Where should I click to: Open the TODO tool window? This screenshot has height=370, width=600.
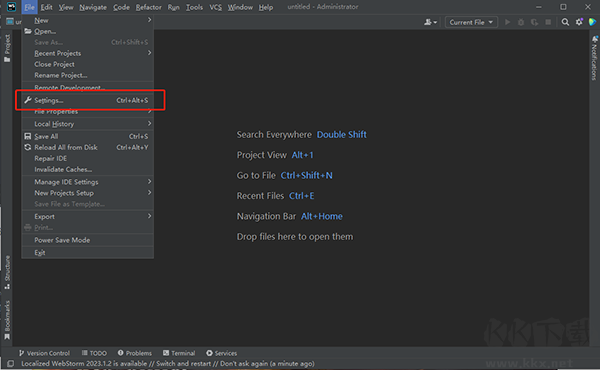point(94,353)
